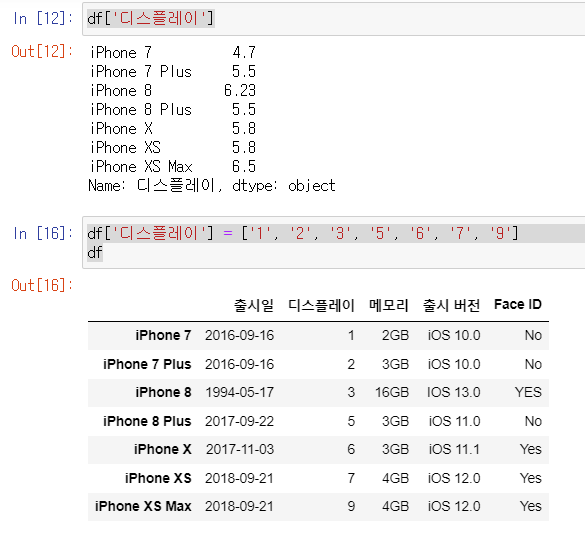
Task: Click display value 9 in the table
Action: [x=351, y=506]
